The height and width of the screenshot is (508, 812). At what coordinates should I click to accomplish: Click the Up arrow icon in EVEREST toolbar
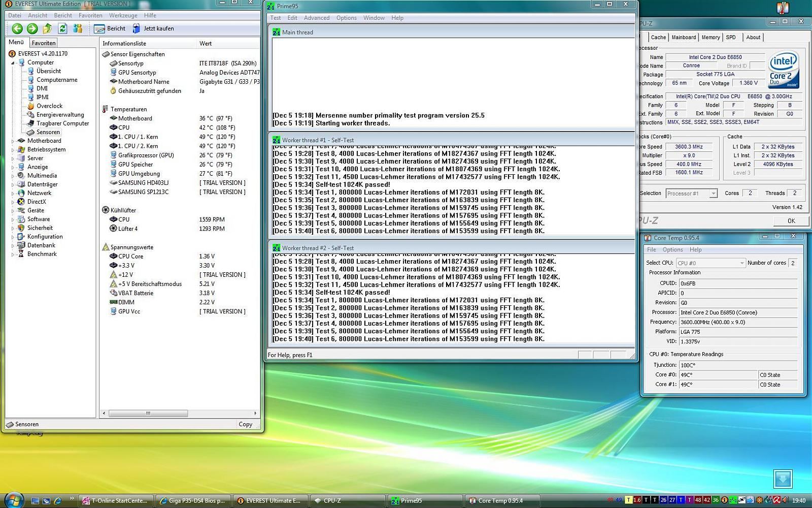pos(47,29)
